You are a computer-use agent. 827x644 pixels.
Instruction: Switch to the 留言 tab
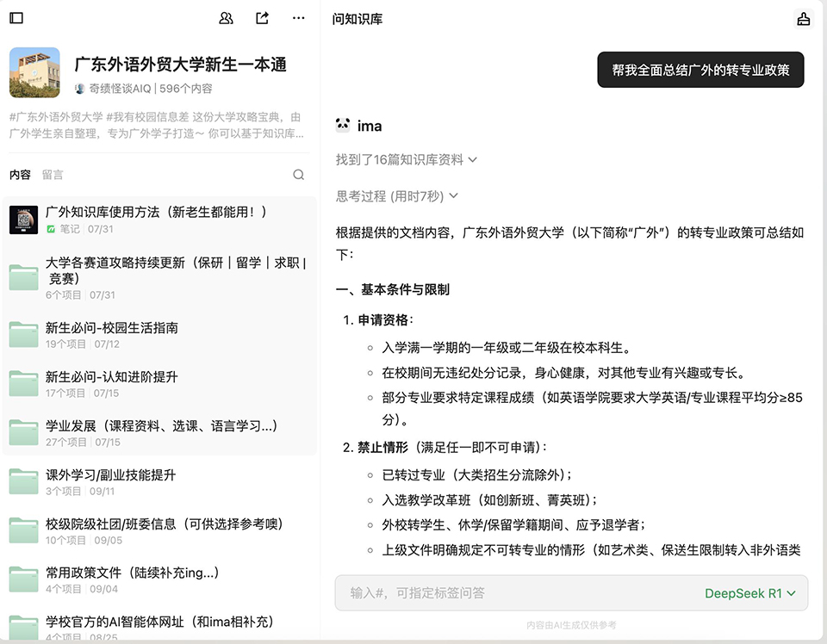[53, 175]
